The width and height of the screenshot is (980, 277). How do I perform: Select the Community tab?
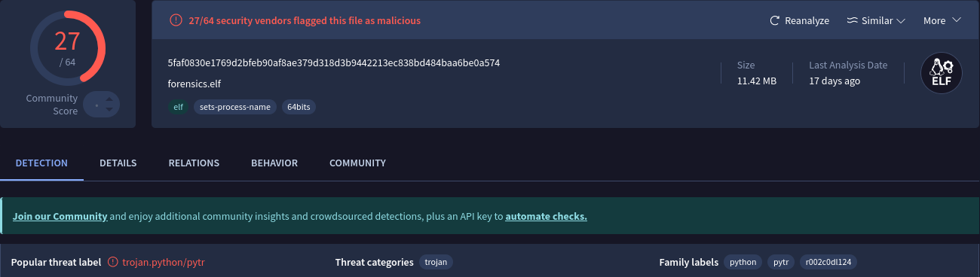(357, 163)
